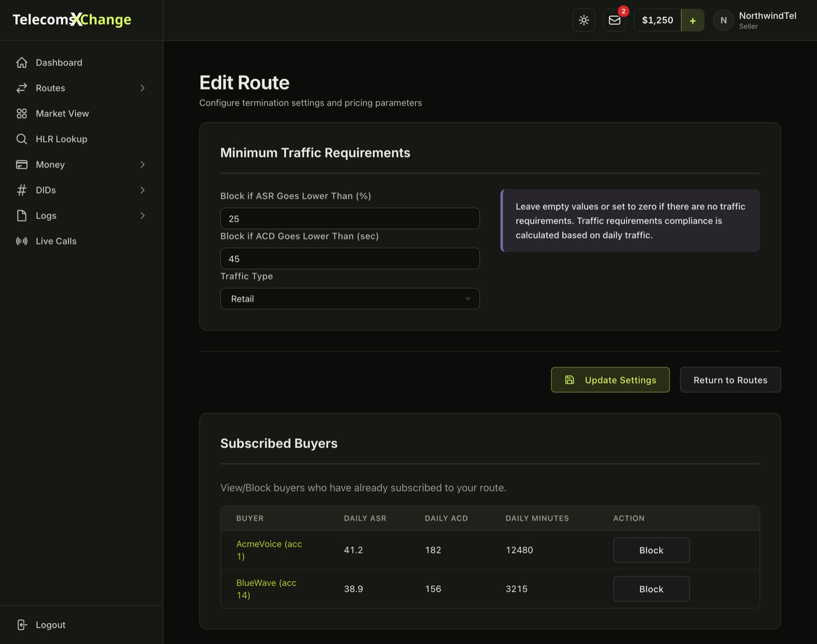The width and height of the screenshot is (817, 644).
Task: Open the AcmeVoice (acc 1) buyer link
Action: point(269,550)
